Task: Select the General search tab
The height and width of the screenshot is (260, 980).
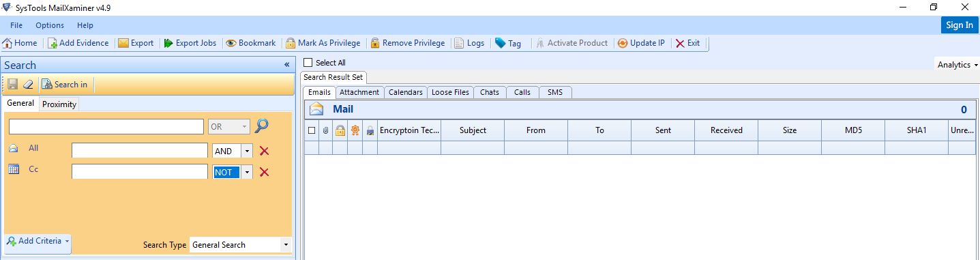Action: [20, 103]
